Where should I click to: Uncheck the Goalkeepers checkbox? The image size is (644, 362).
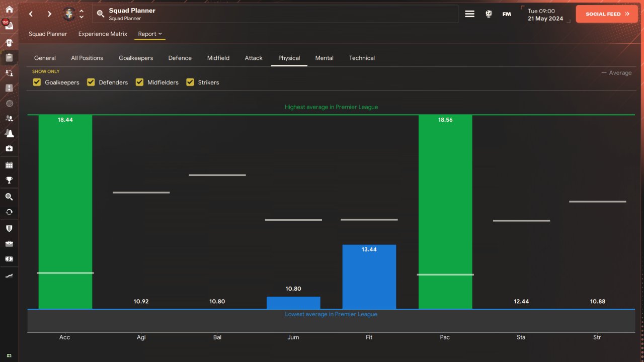(x=37, y=82)
